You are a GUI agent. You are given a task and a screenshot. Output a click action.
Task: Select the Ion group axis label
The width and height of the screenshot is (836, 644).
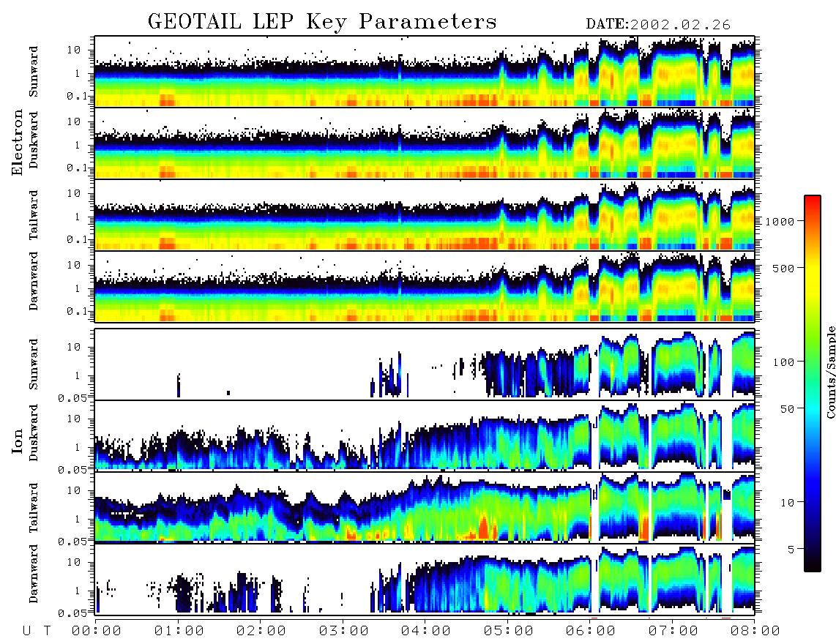pyautogui.click(x=18, y=441)
